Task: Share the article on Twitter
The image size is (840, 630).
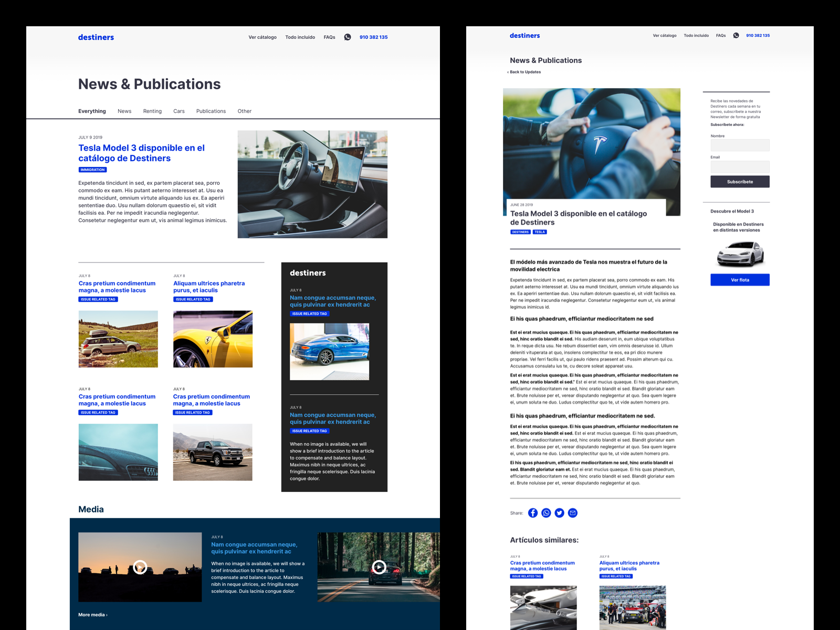Action: coord(559,513)
